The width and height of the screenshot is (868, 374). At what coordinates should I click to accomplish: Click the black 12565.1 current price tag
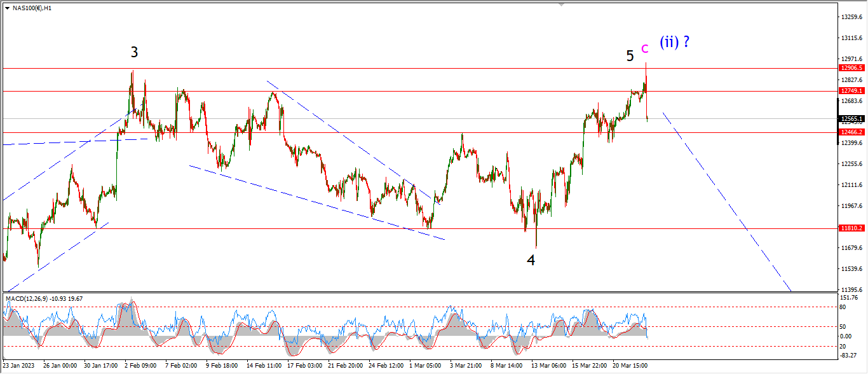tap(851, 118)
